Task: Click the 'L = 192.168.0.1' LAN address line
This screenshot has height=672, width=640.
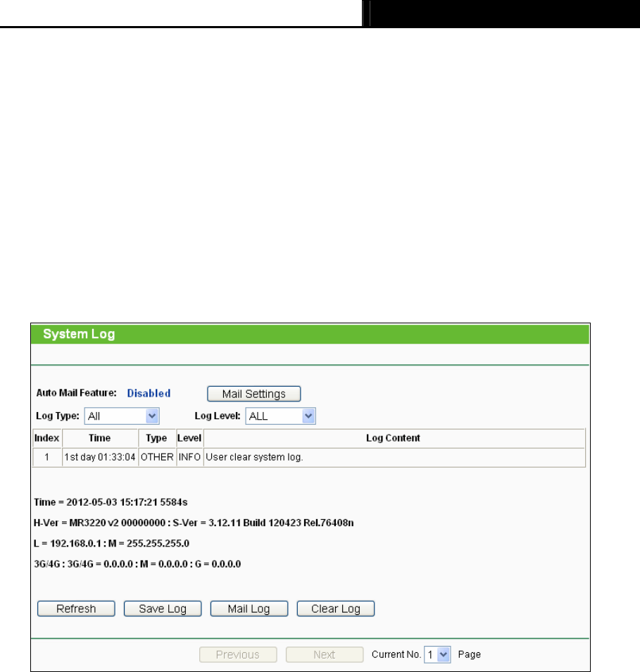Action: point(111,543)
